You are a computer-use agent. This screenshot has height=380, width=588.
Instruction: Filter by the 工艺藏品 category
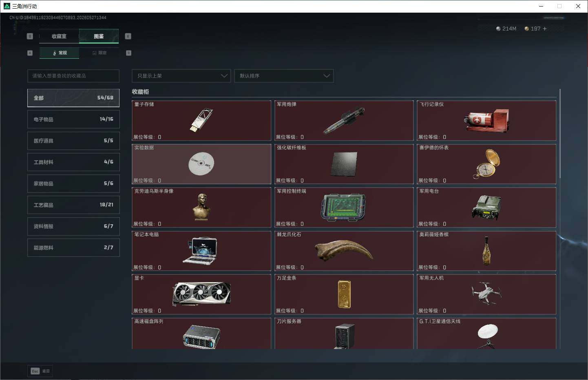[73, 205]
